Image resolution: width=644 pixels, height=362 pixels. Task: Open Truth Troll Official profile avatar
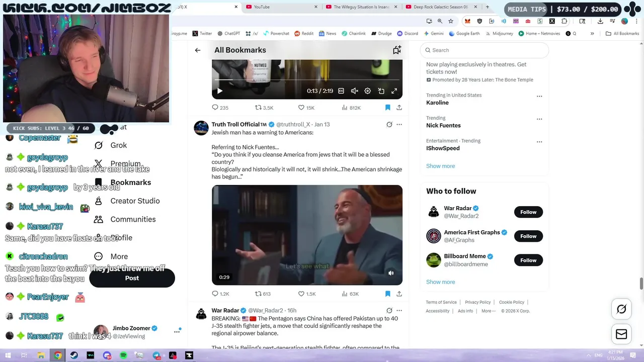201,128
